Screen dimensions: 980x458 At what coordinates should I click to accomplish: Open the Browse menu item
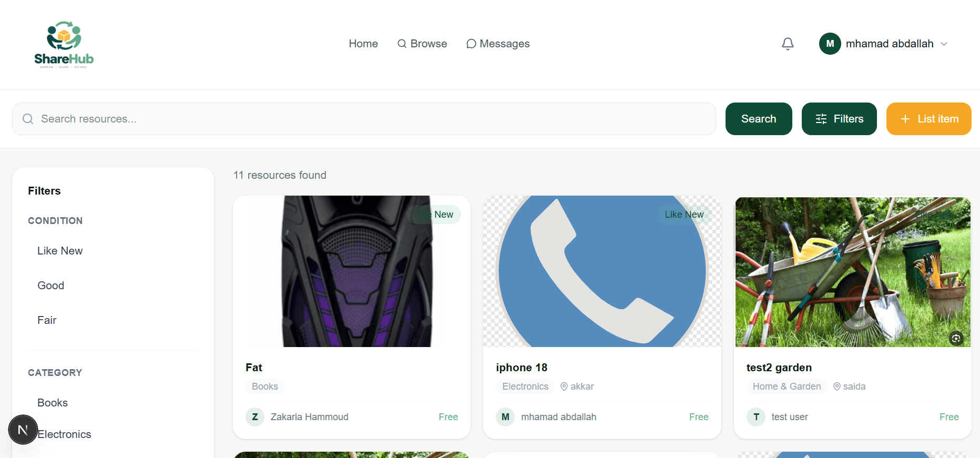[422, 44]
